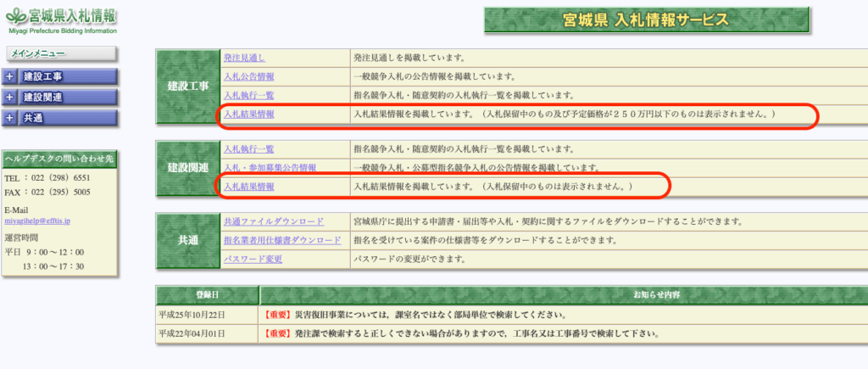The image size is (868, 369).
Task: Open 入札結果情報 in the 建設工事 section
Action: (248, 114)
